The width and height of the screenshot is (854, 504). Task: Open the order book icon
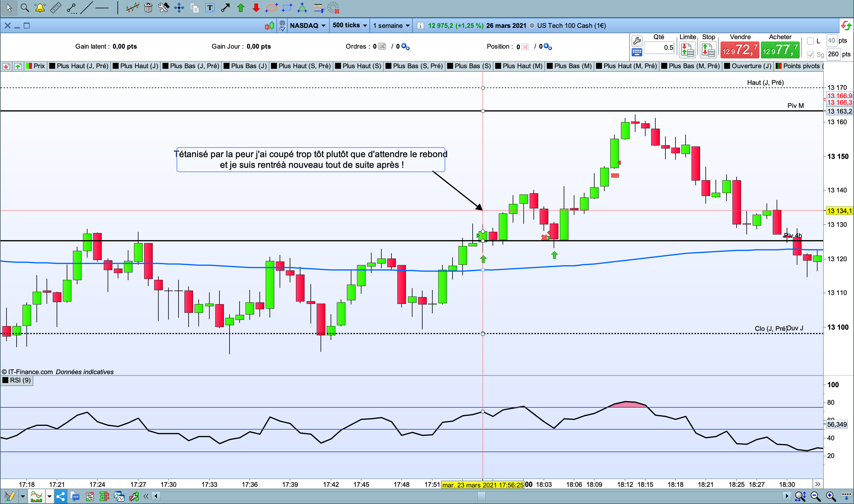pyautogui.click(x=104, y=497)
